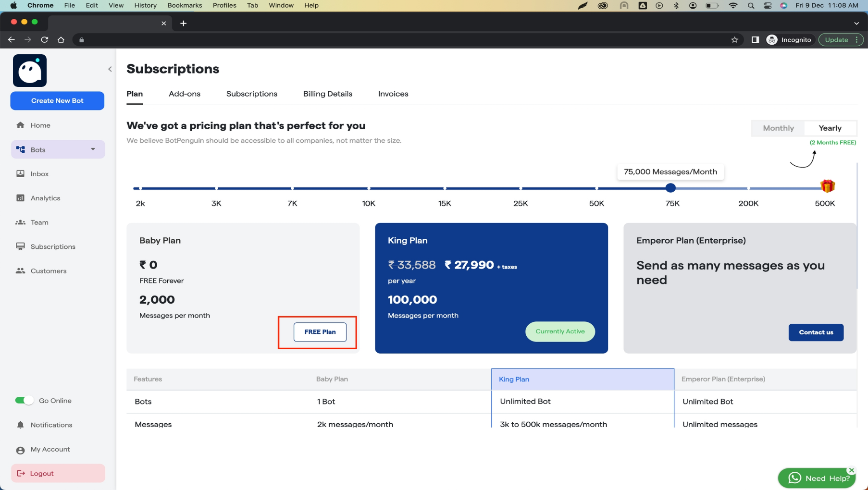The width and height of the screenshot is (868, 490).
Task: Collapse the sidebar with the chevron arrow
Action: coord(110,69)
